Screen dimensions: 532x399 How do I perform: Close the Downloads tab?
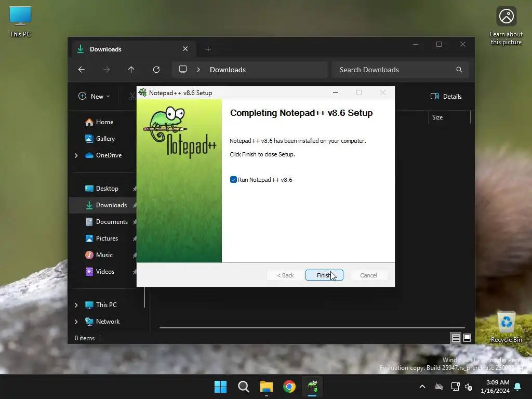coord(185,49)
